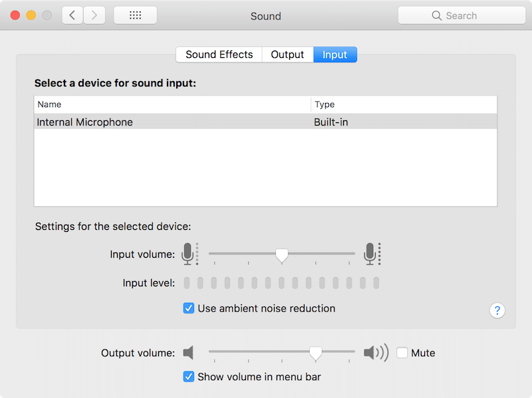The image size is (532, 398).
Task: Click the search magnifier icon
Action: pos(436,15)
